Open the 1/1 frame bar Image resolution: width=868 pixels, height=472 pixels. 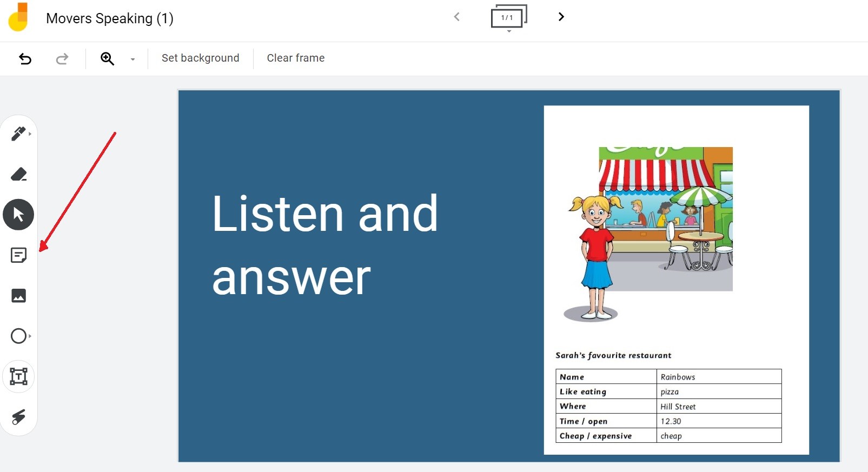pos(509,18)
